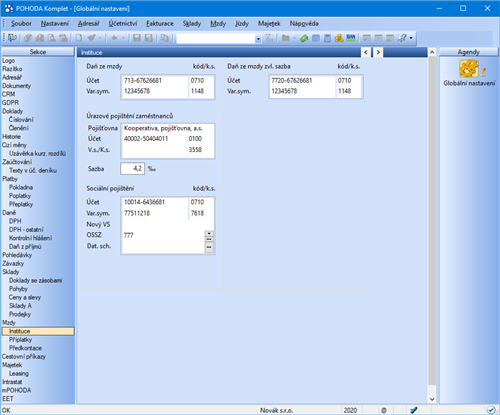The width and height of the screenshot is (500, 415).
Task: Click the scrollbar down arrow in main panel
Action: coord(432,399)
